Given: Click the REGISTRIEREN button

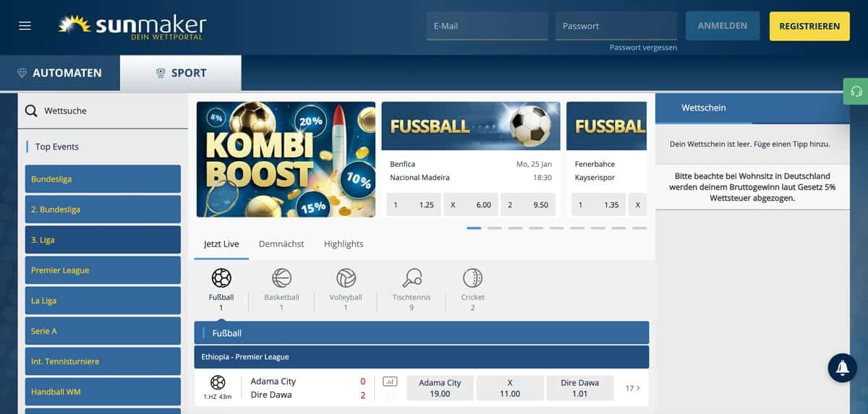Looking at the screenshot, I should 809,26.
